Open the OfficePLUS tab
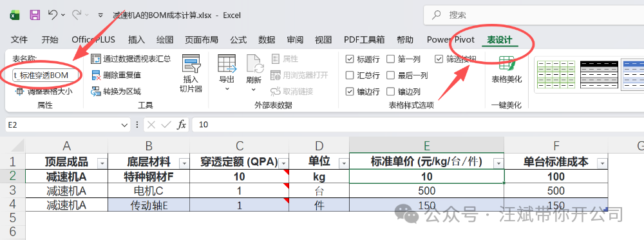Image resolution: width=644 pixels, height=240 pixels. [93, 40]
